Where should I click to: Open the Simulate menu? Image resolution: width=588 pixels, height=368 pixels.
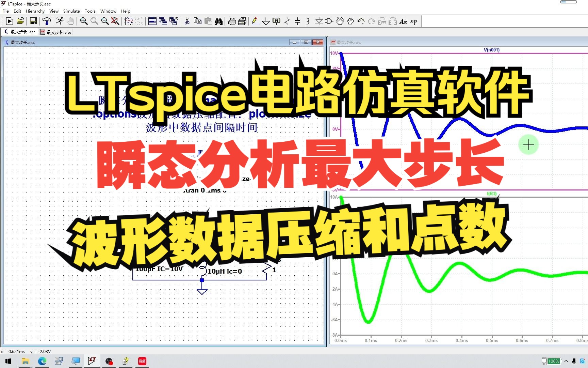click(71, 11)
